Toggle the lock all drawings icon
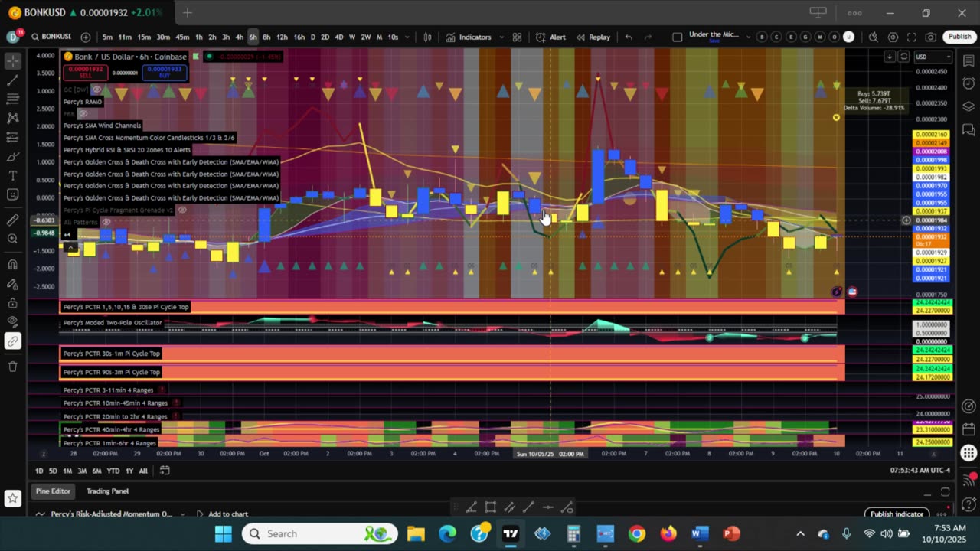The width and height of the screenshot is (980, 551). [12, 302]
